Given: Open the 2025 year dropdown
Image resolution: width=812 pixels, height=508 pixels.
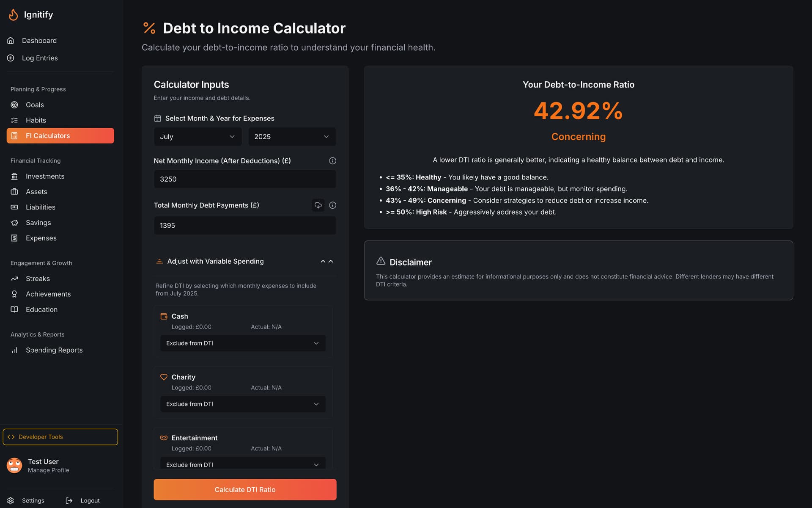Looking at the screenshot, I should point(292,137).
